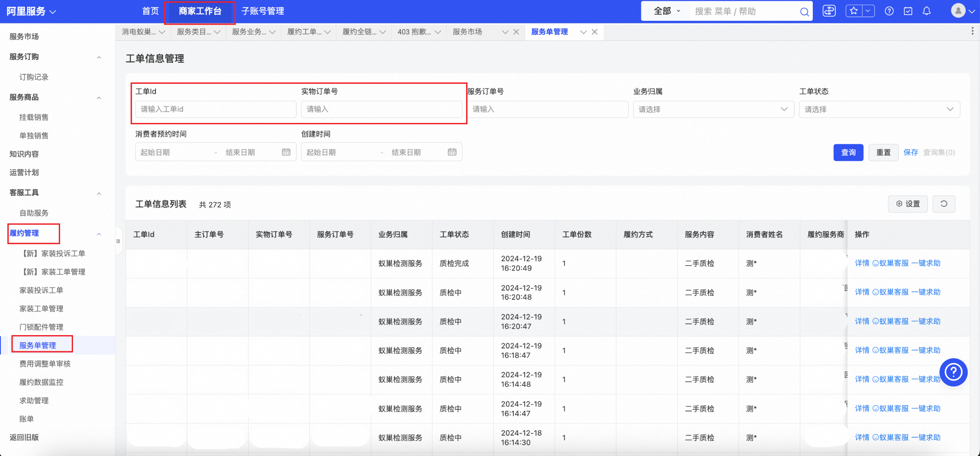Image resolution: width=980 pixels, height=456 pixels.
Task: Switch to the 服务业务 tab
Action: (249, 32)
